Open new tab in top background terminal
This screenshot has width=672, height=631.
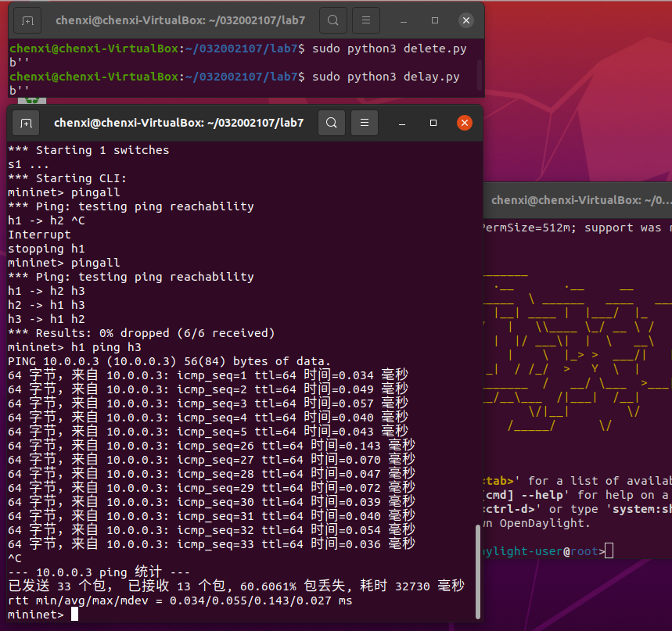27,20
